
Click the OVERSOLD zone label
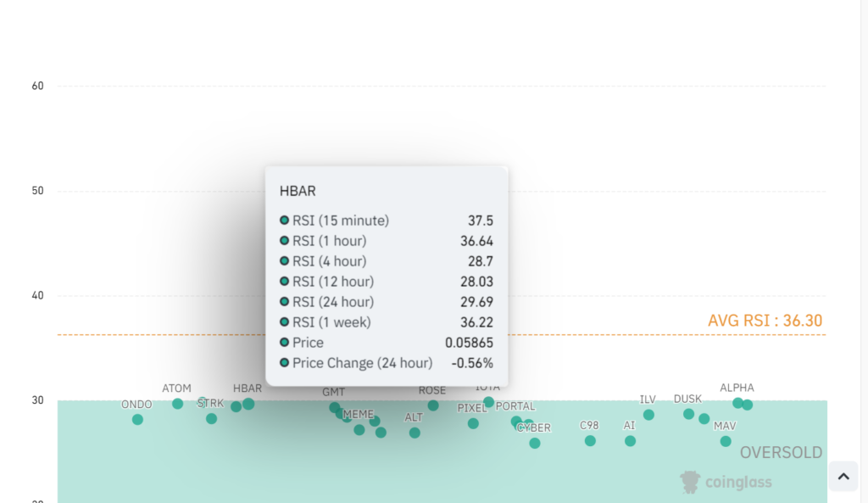pyautogui.click(x=781, y=453)
